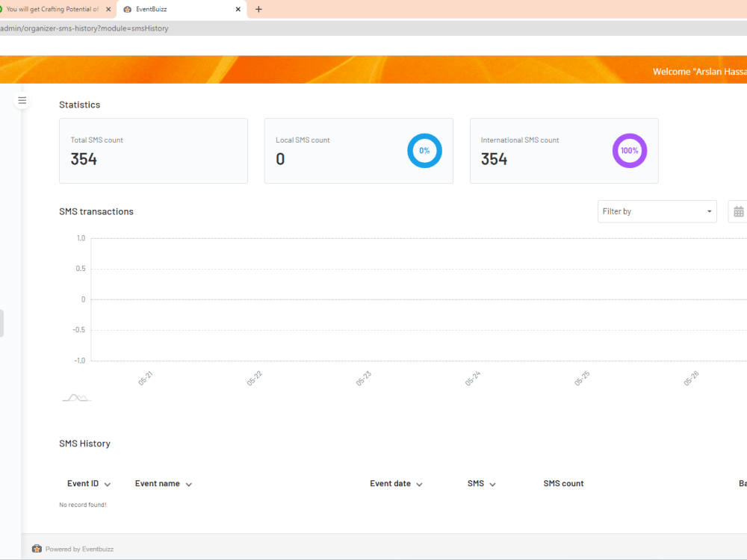747x560 pixels.
Task: Click the EventBuizz tab favicon
Action: pos(128,9)
